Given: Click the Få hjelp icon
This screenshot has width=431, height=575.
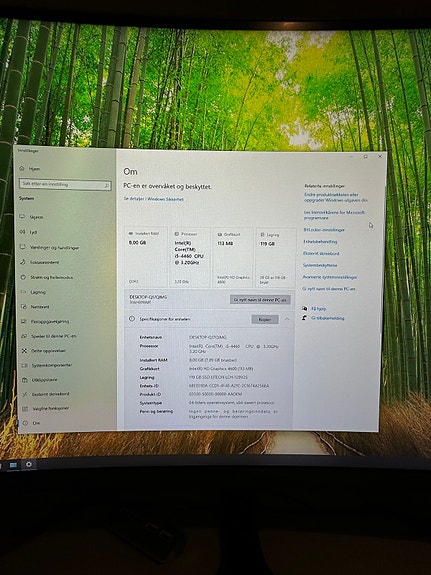Looking at the screenshot, I should (x=304, y=308).
